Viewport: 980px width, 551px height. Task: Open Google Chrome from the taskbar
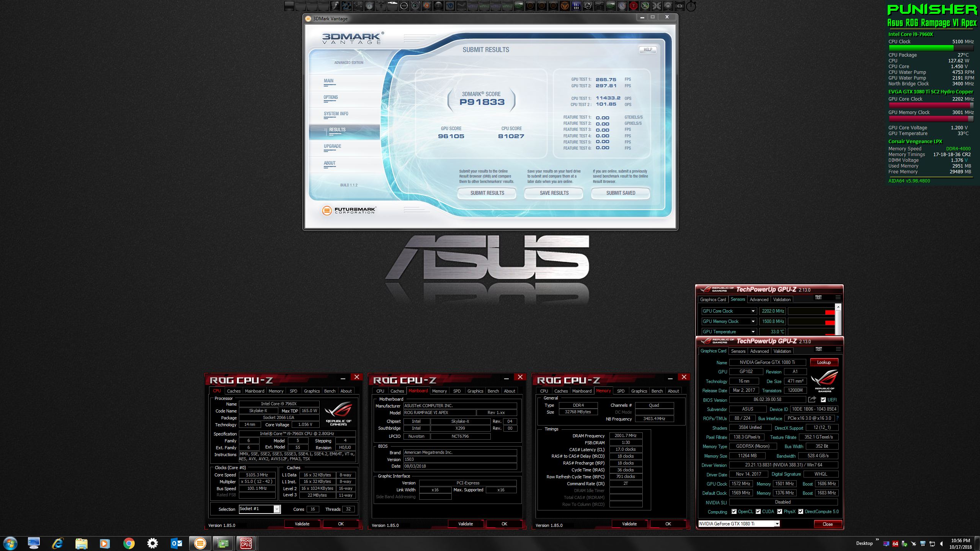[129, 543]
